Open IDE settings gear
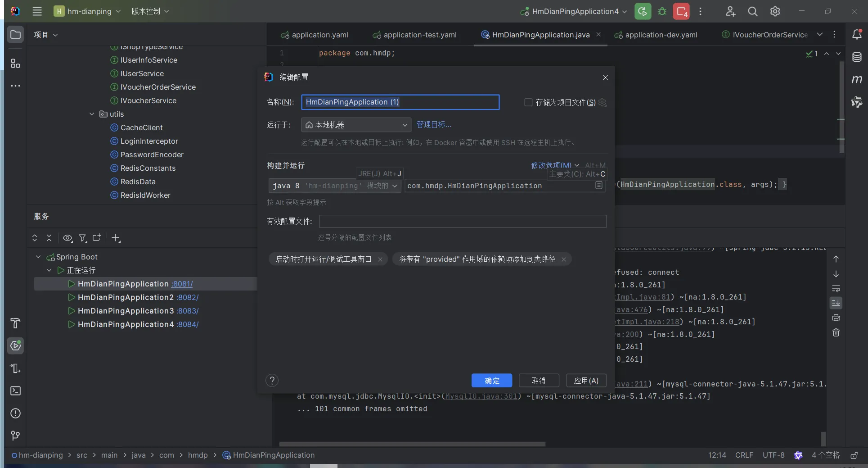 pos(775,11)
